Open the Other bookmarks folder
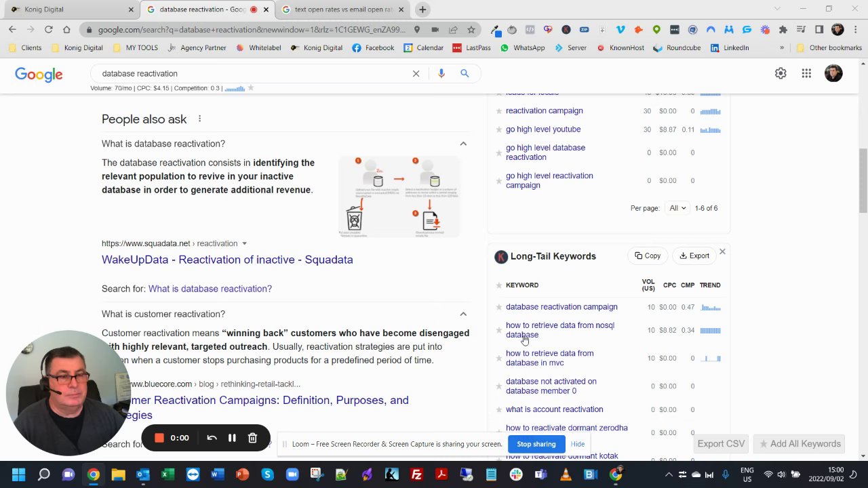The width and height of the screenshot is (868, 488). [x=829, y=48]
